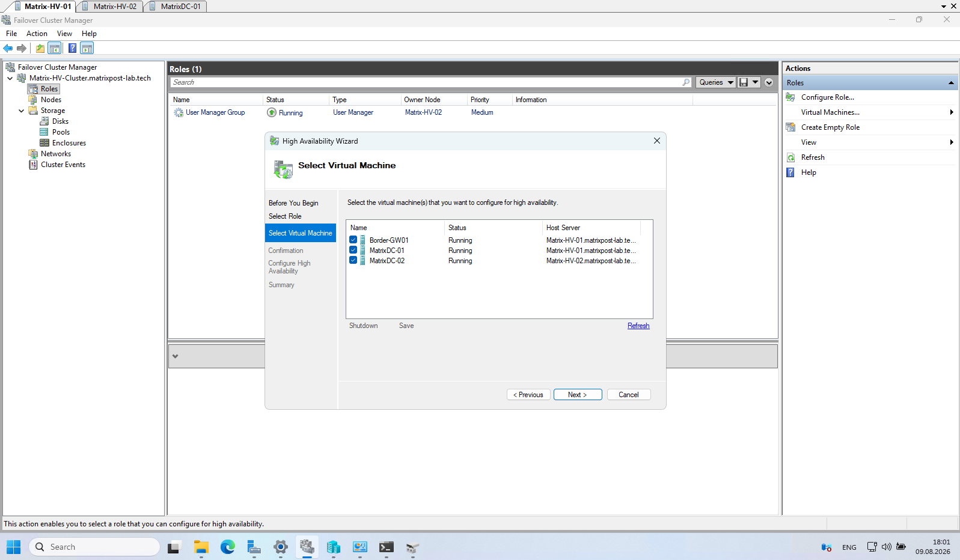Viewport: 960px width, 560px height.
Task: Select Enclosures under Storage
Action: (69, 143)
